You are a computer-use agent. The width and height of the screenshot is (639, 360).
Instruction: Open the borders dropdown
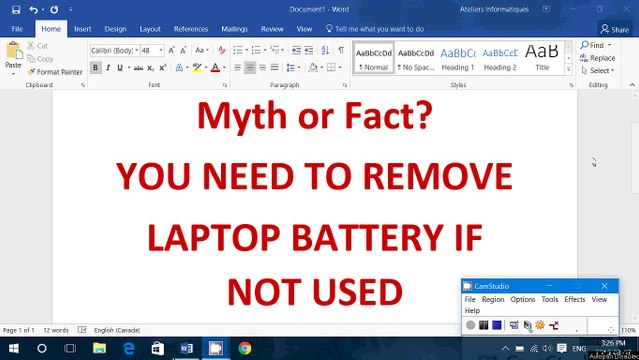[340, 68]
